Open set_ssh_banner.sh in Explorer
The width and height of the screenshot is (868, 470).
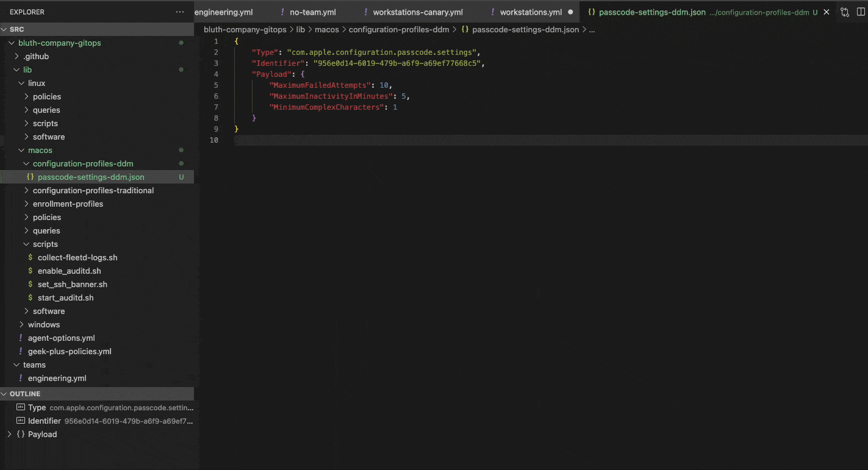73,284
